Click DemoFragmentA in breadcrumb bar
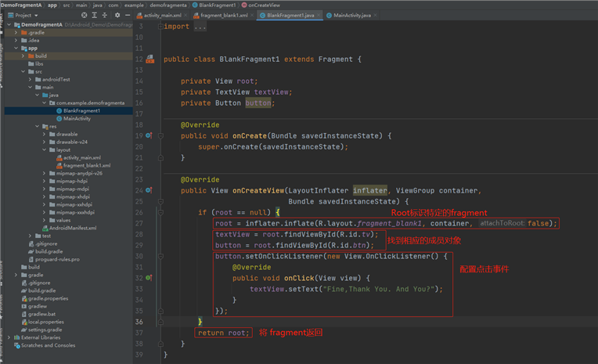 21,5
